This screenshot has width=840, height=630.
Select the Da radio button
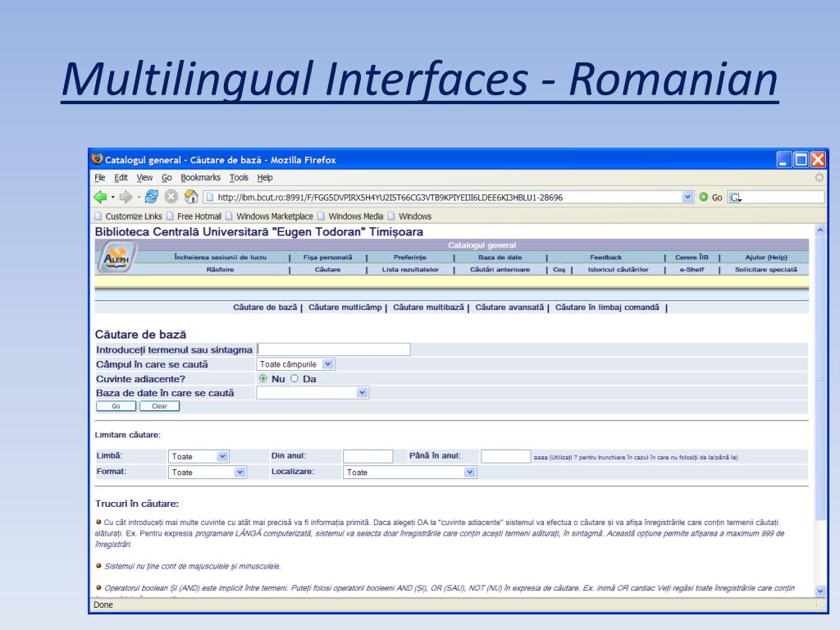click(294, 379)
